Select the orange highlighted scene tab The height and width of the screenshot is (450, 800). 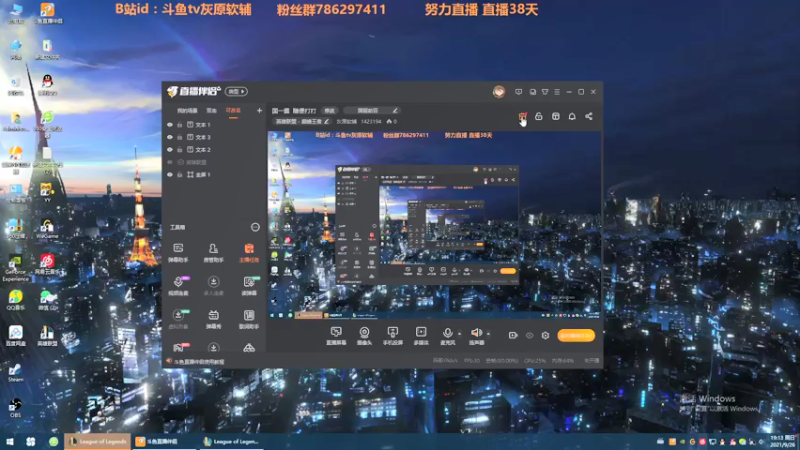point(233,110)
